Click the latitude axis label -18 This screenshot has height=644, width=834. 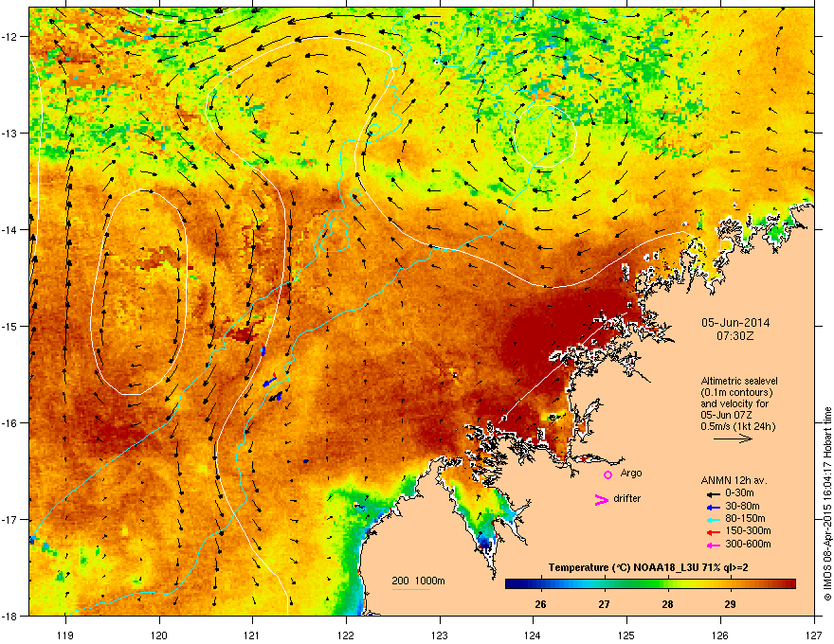point(10,616)
